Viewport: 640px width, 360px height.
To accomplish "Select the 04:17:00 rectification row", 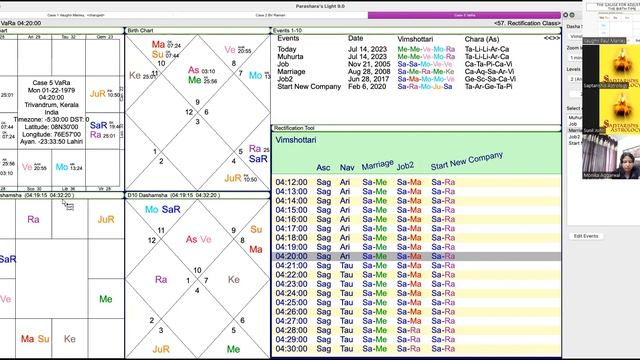I will [416, 229].
